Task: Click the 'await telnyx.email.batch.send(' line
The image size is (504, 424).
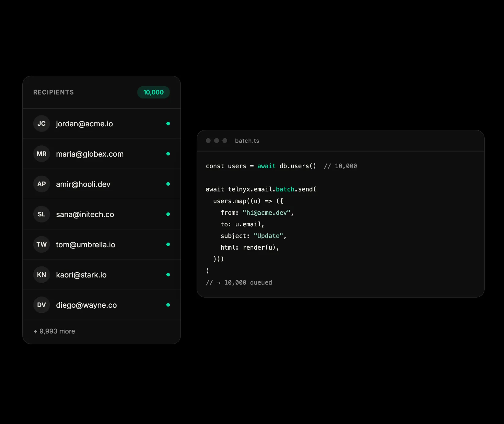Action: pyautogui.click(x=261, y=189)
